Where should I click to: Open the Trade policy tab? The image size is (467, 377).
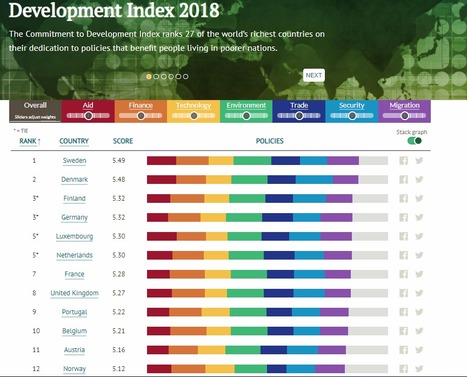(299, 105)
